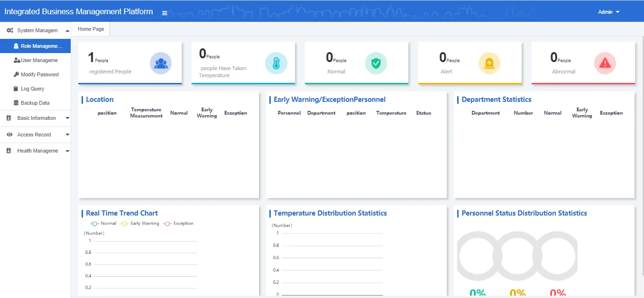Open User Management in sidebar
The image size is (644, 298).
click(39, 60)
